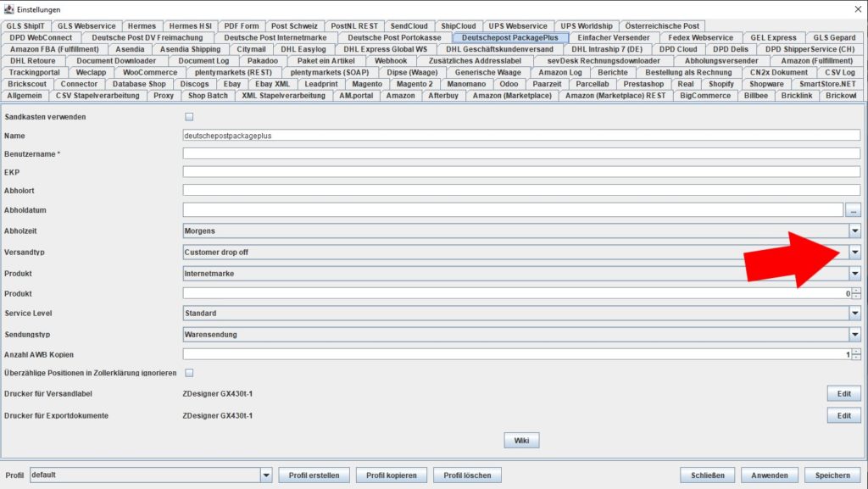The height and width of the screenshot is (489, 868).
Task: Save settings with Speichern
Action: (x=832, y=475)
